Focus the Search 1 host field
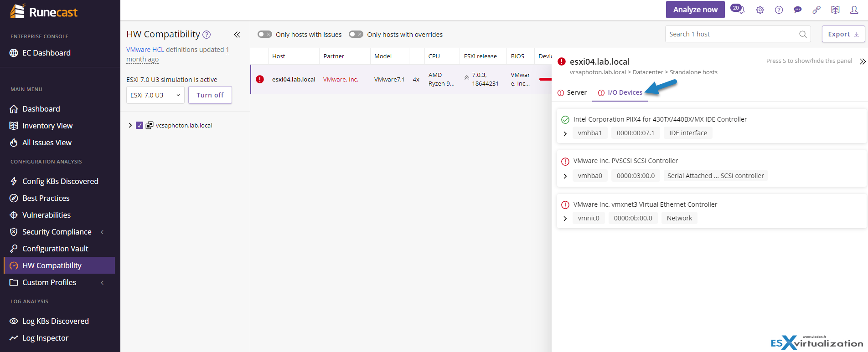The image size is (868, 352). (738, 34)
